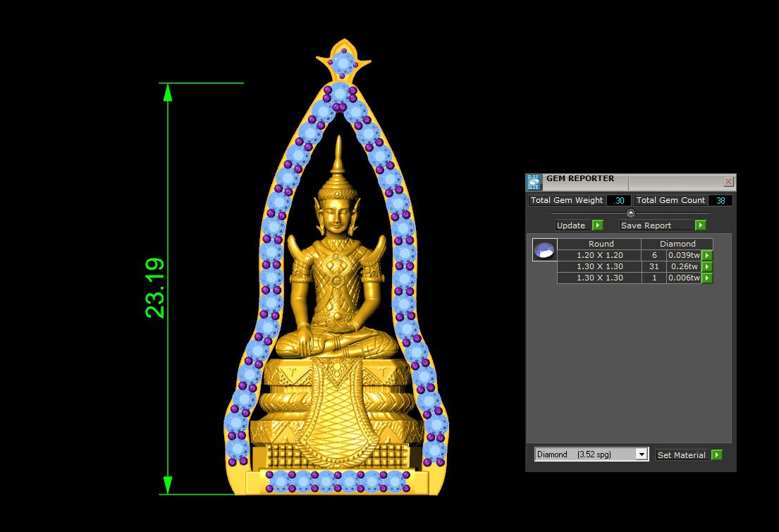779x532 pixels.
Task: Click the GEM REPORTER title bar text
Action: tap(580, 178)
